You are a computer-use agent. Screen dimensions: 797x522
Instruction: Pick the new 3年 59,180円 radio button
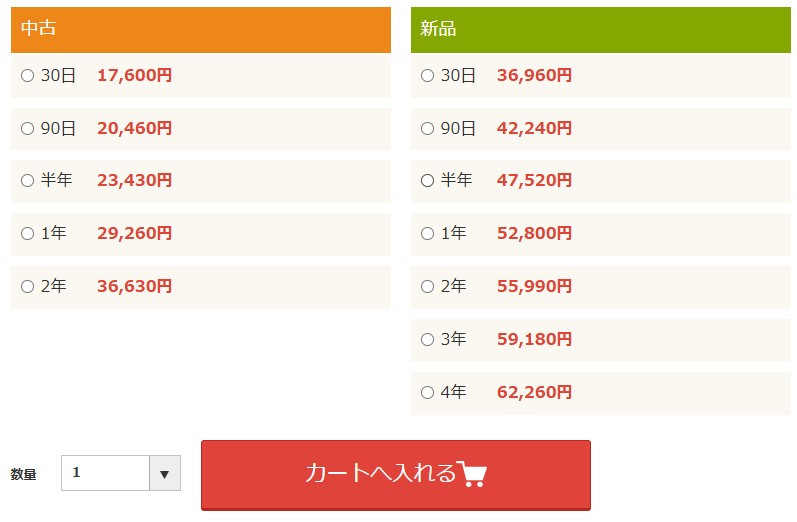(x=427, y=340)
